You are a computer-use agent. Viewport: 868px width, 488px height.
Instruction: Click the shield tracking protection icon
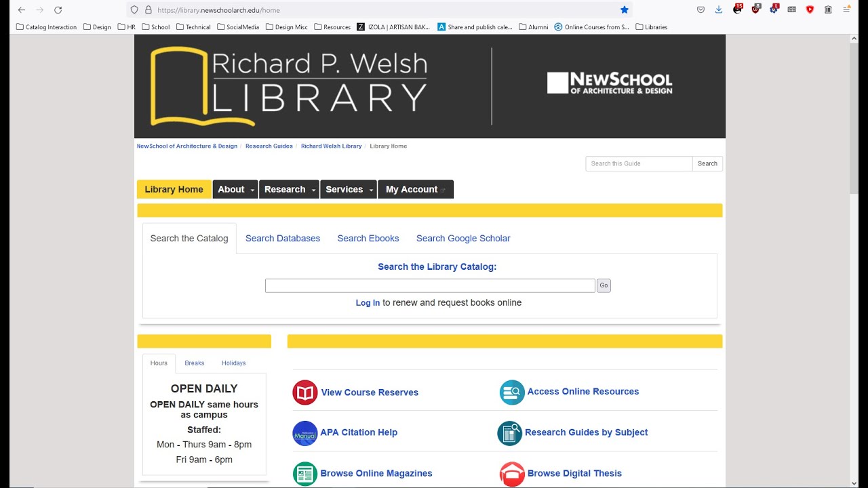[x=134, y=10]
